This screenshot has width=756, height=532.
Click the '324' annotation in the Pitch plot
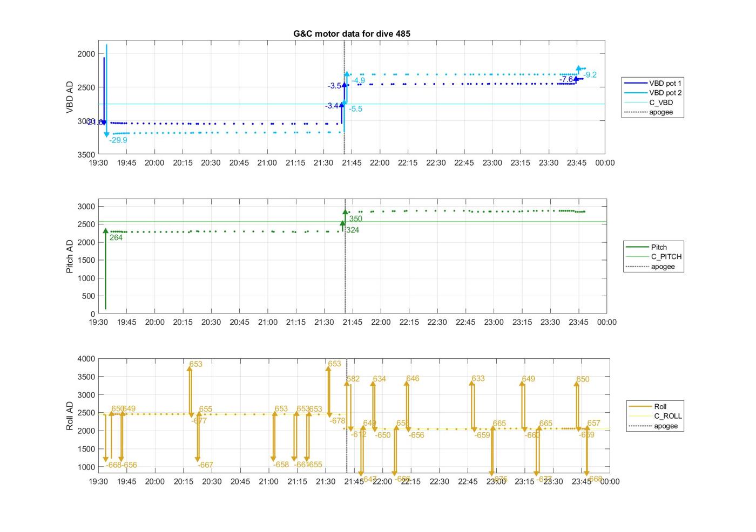[353, 230]
